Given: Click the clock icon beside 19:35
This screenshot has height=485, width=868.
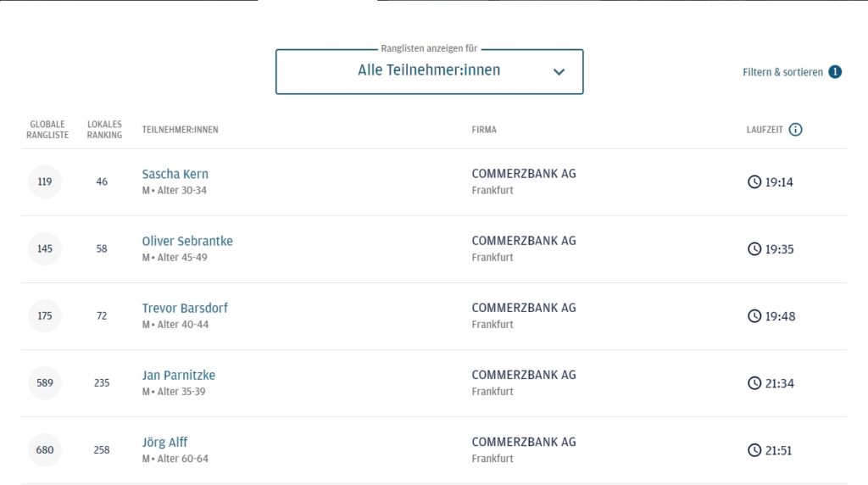Looking at the screenshot, I should click(x=754, y=248).
